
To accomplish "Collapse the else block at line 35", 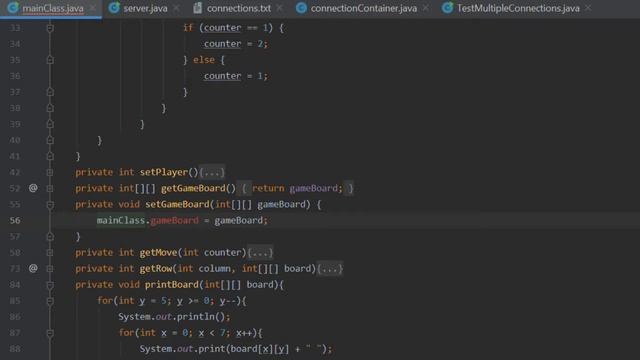I will pyautogui.click(x=50, y=60).
